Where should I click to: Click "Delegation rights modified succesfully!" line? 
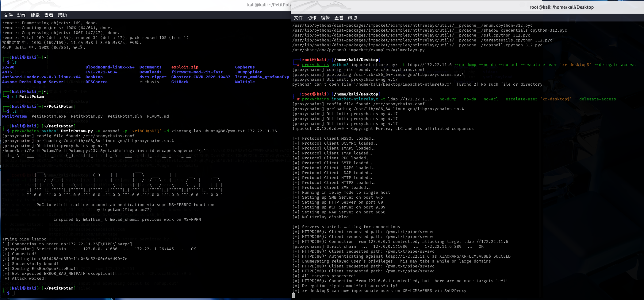click(345, 286)
